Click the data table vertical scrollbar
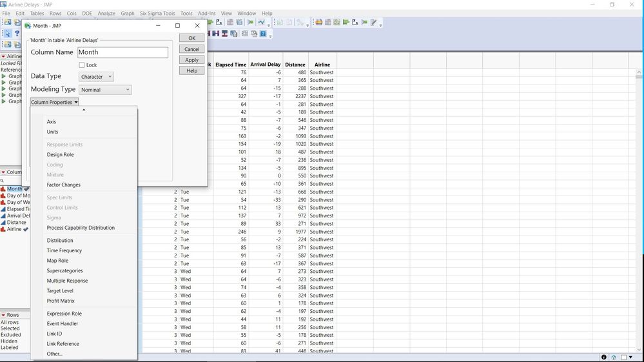644x362 pixels. 639,210
